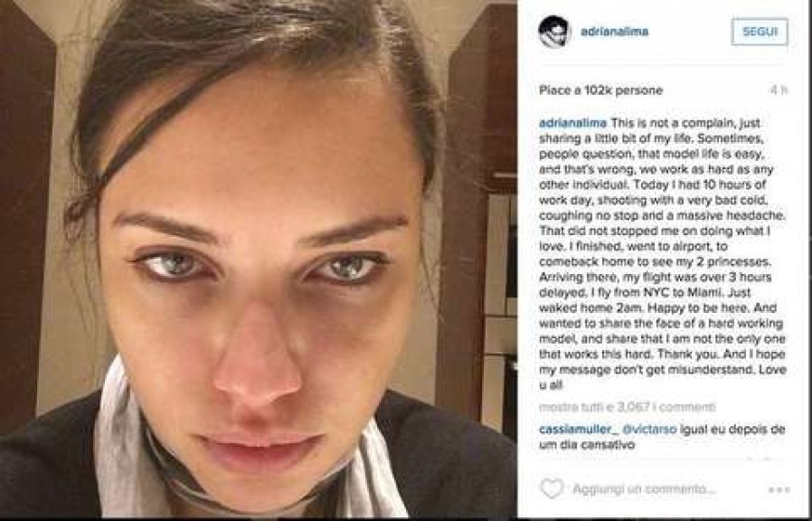Click 'um dia cansativo' comment line
The width and height of the screenshot is (812, 521).
(x=587, y=445)
